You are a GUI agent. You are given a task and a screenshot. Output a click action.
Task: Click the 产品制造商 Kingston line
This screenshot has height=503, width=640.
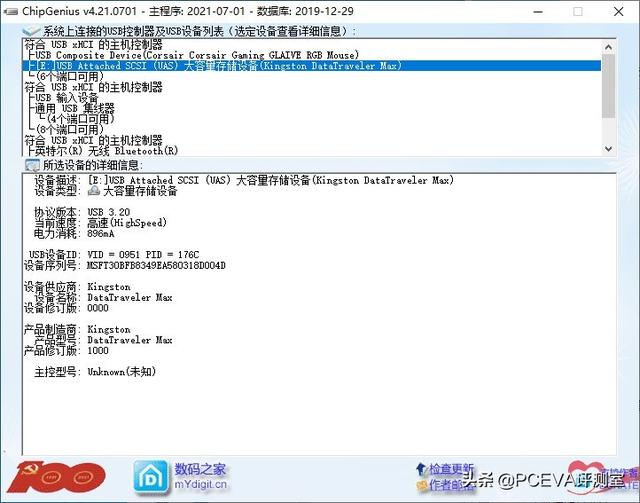pyautogui.click(x=77, y=329)
